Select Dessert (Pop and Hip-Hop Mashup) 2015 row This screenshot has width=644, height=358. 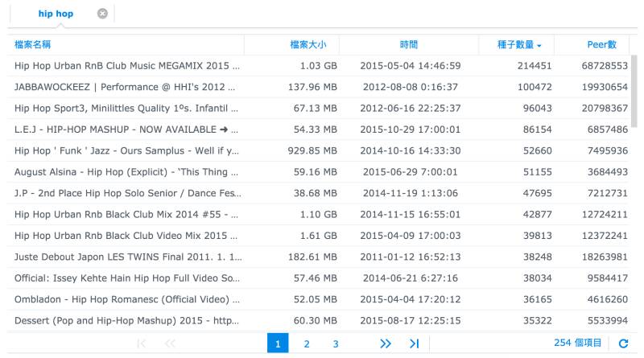pos(318,321)
